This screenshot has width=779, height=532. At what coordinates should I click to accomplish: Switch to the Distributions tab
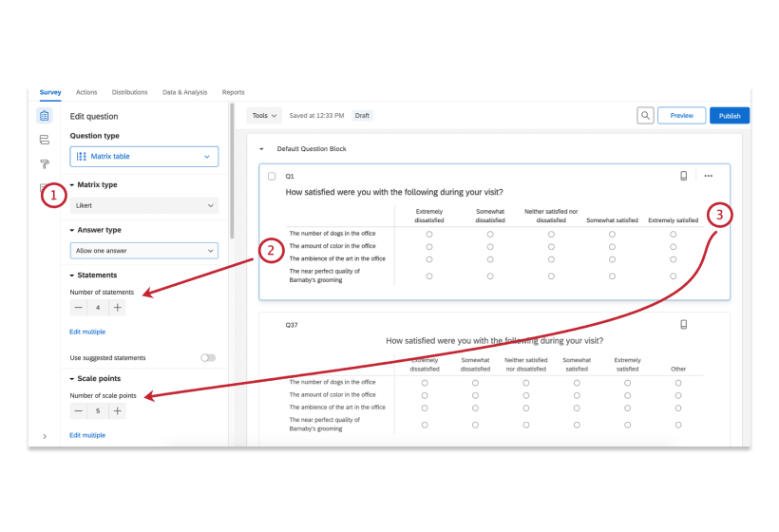click(x=129, y=92)
